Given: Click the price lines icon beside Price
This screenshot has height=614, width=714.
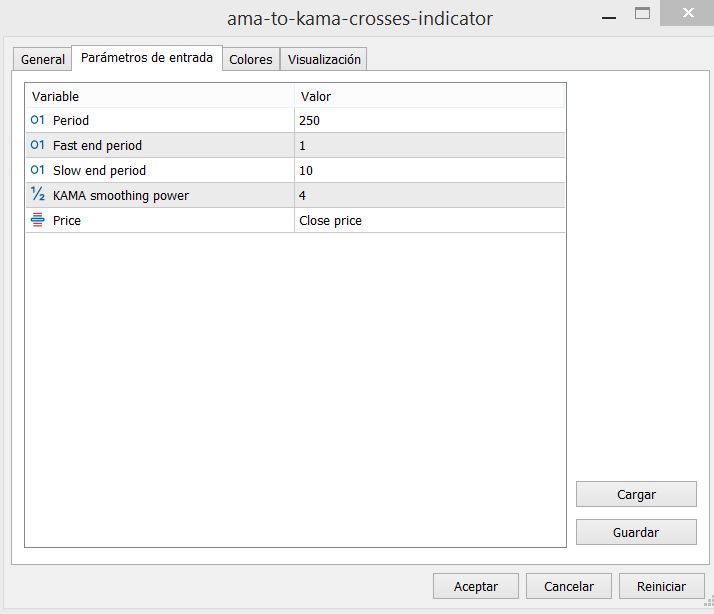Looking at the screenshot, I should coord(37,220).
